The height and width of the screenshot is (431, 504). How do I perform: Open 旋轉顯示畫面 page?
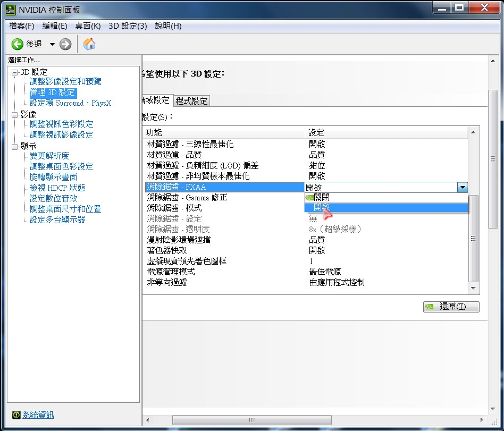pos(53,177)
